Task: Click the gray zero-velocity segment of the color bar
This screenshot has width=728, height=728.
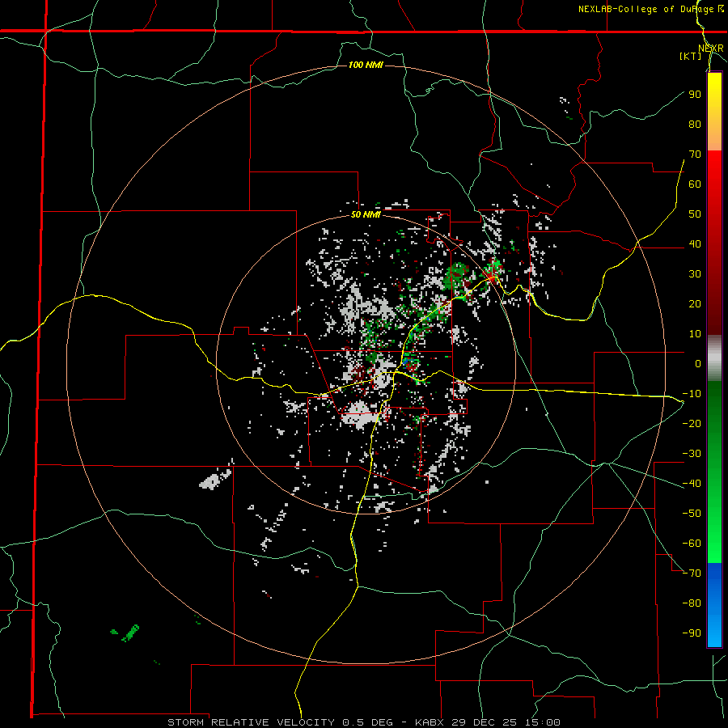Action: click(714, 358)
